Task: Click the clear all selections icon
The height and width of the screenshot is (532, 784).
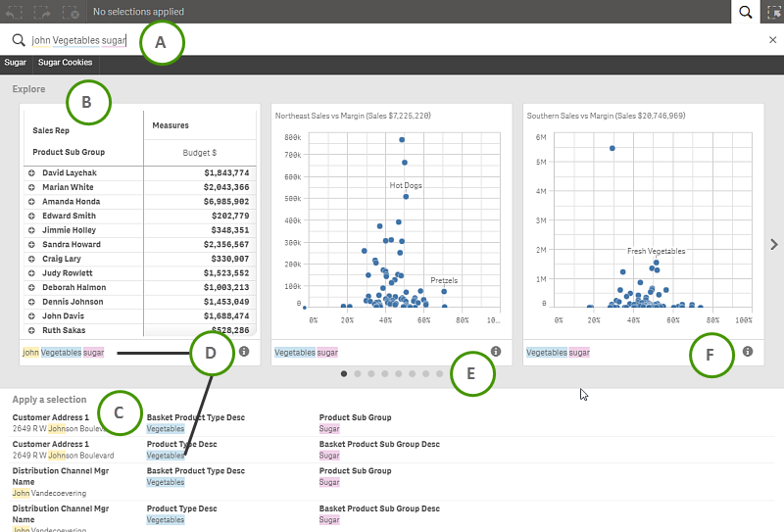Action: pos(71,12)
